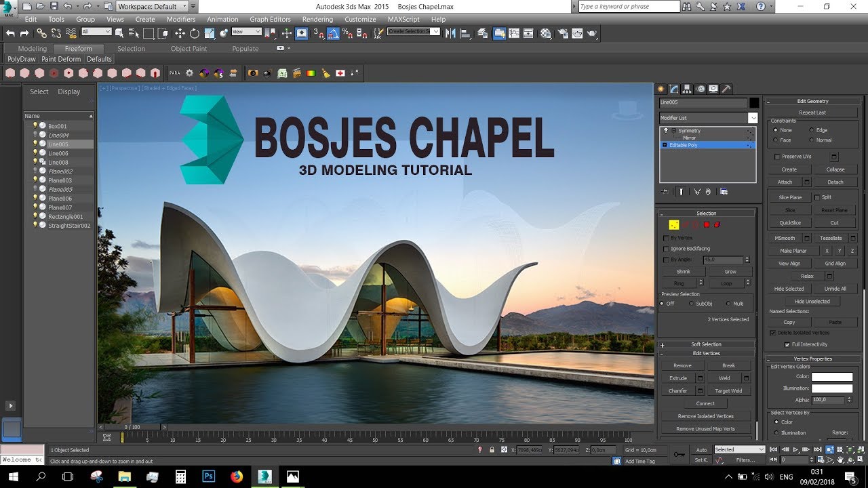Expand the Editable Poly stack entry
868x488 pixels.
665,145
